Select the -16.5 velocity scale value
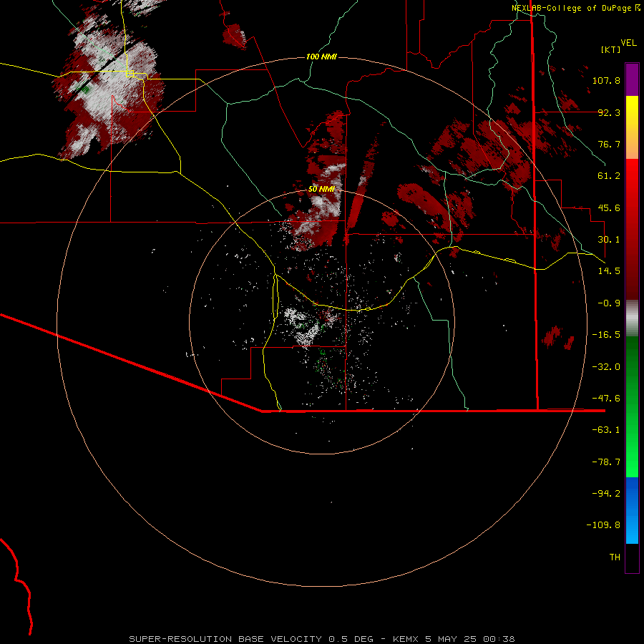This screenshot has width=644, height=644. [x=606, y=335]
